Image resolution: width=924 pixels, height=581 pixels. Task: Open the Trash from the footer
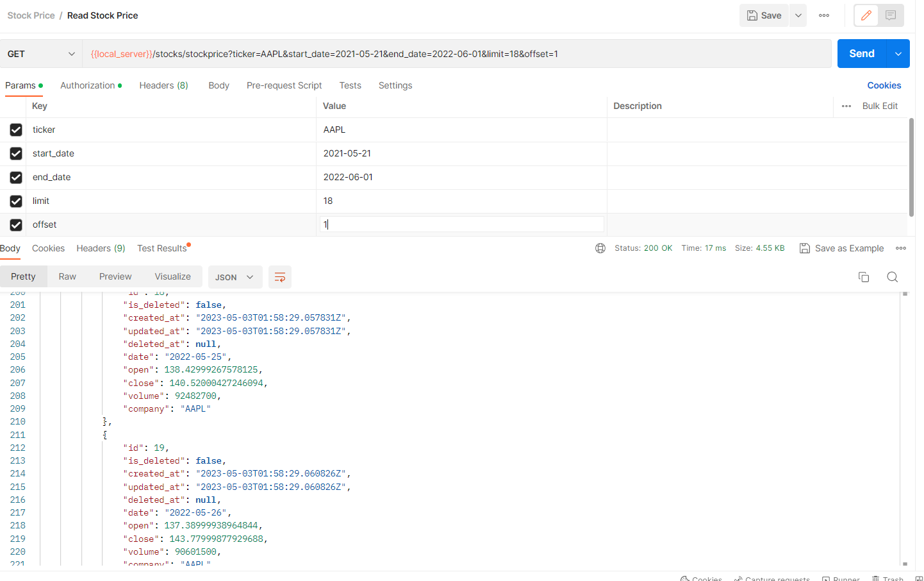coord(888,577)
